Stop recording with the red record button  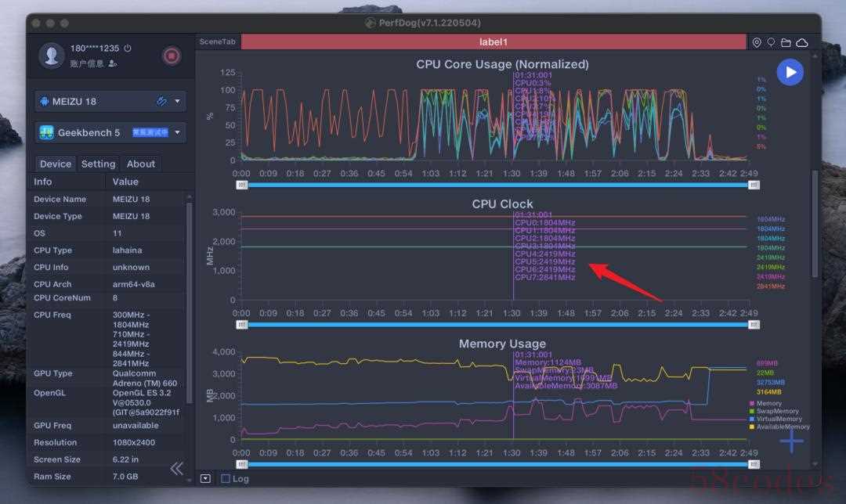click(x=172, y=56)
